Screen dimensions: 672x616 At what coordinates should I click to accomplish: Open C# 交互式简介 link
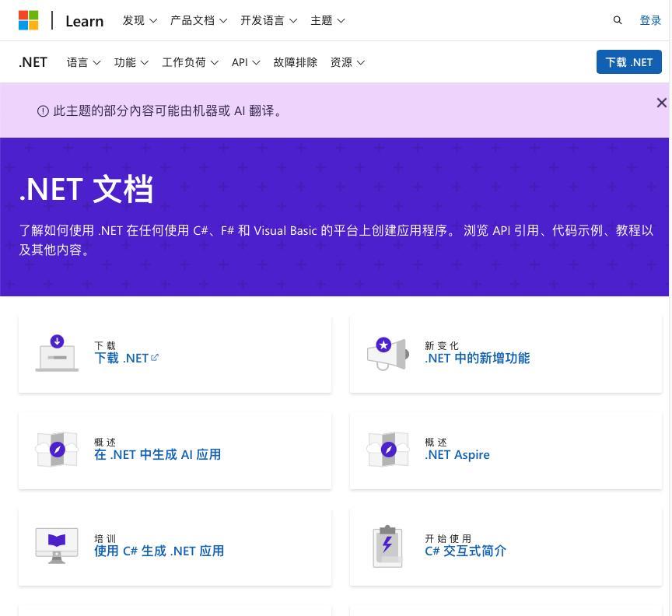coord(465,551)
